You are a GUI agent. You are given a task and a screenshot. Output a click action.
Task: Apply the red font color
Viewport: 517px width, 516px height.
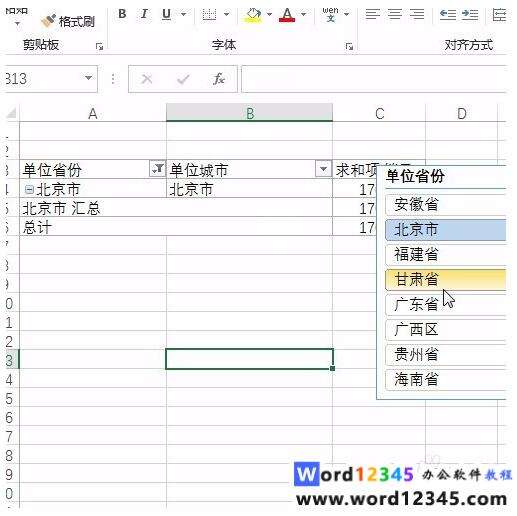[x=287, y=15]
